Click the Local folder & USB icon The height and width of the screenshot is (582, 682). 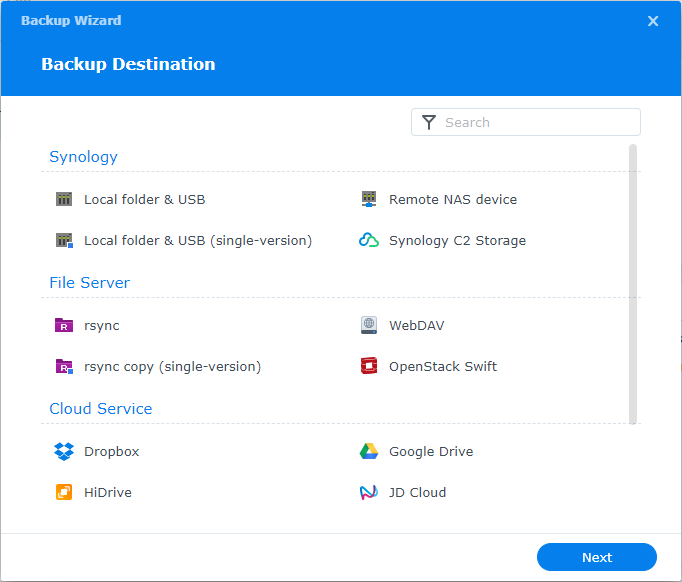click(64, 199)
